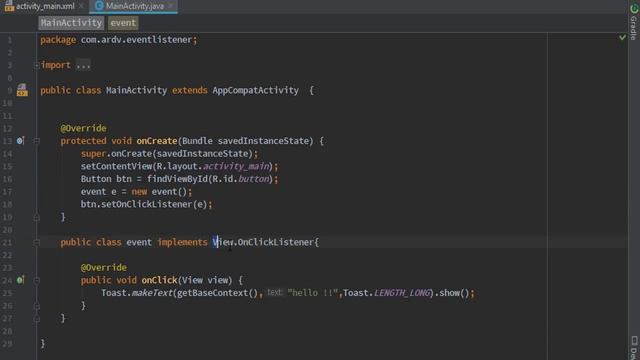Click findViewById in line 16
The height and width of the screenshot is (360, 640).
click(x=178, y=179)
